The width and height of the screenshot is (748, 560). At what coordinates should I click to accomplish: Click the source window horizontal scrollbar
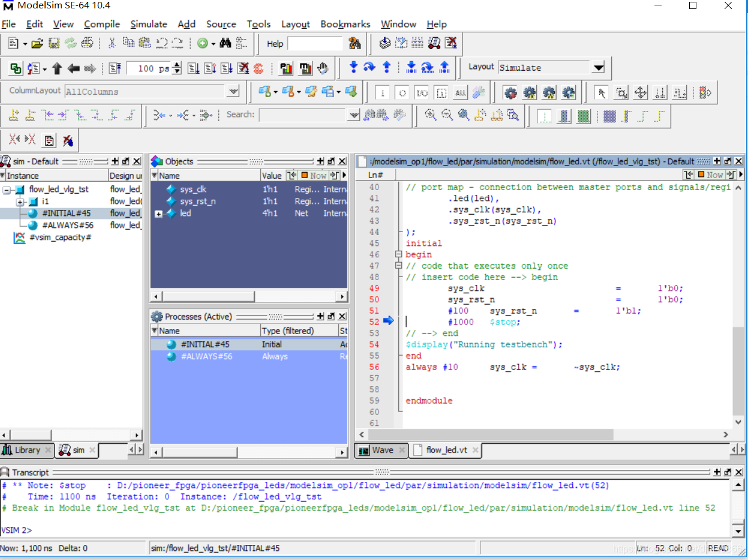point(492,435)
